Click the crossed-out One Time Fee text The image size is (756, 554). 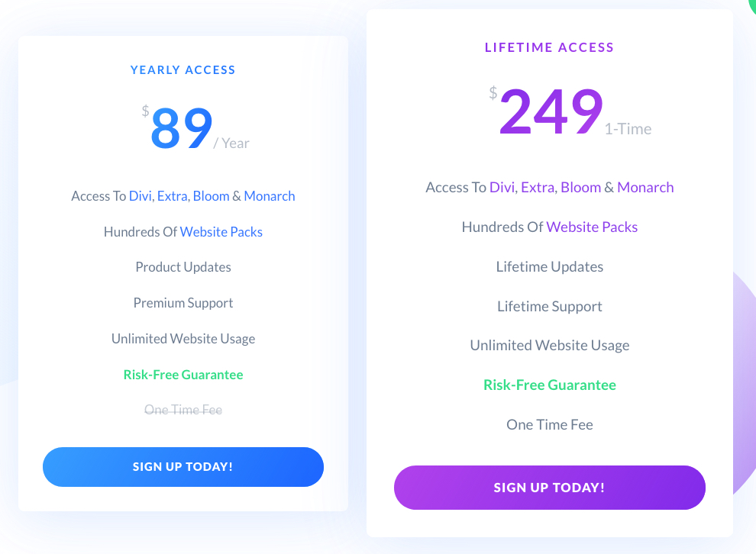183,411
